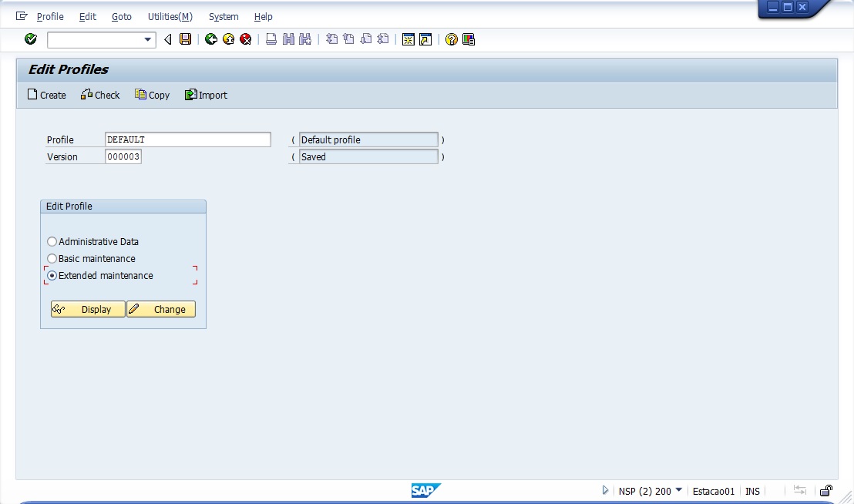Open the command field dropdown arrow
The image size is (854, 504).
pos(148,39)
